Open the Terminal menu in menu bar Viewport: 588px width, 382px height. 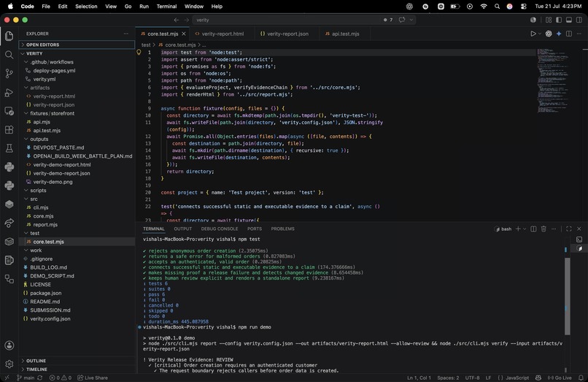[166, 7]
